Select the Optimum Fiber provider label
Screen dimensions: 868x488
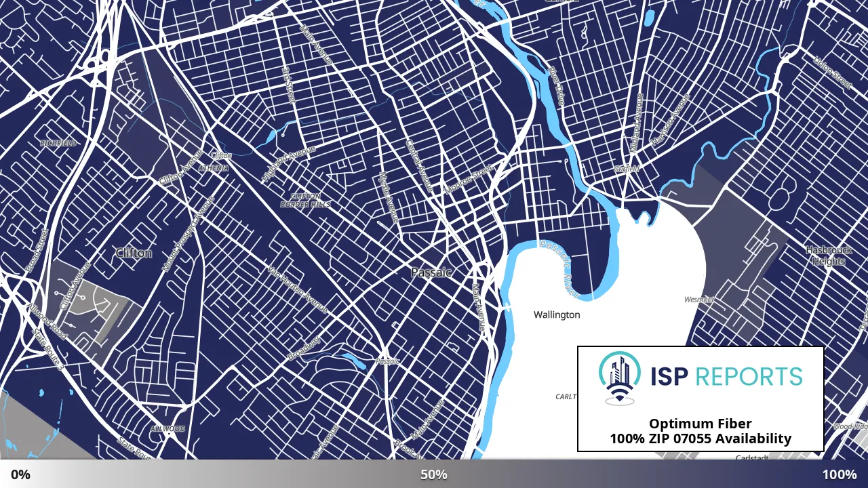(700, 424)
